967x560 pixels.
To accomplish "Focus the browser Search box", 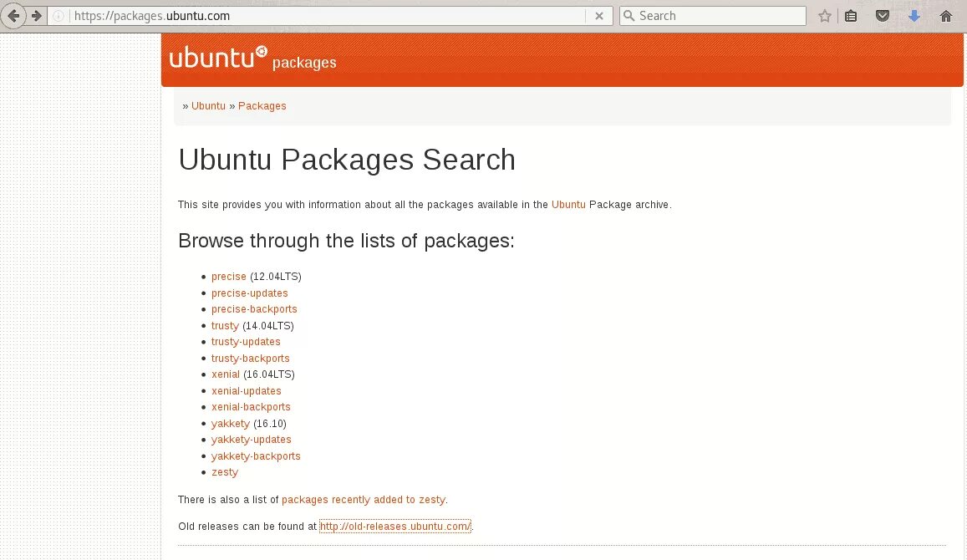I will pos(713,16).
